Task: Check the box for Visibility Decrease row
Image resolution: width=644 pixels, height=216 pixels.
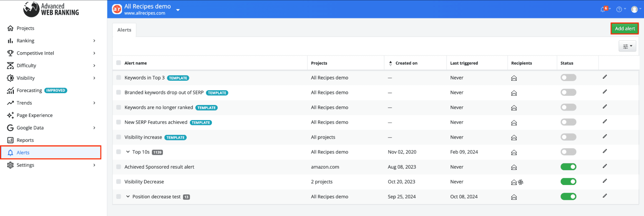Action: tap(119, 181)
